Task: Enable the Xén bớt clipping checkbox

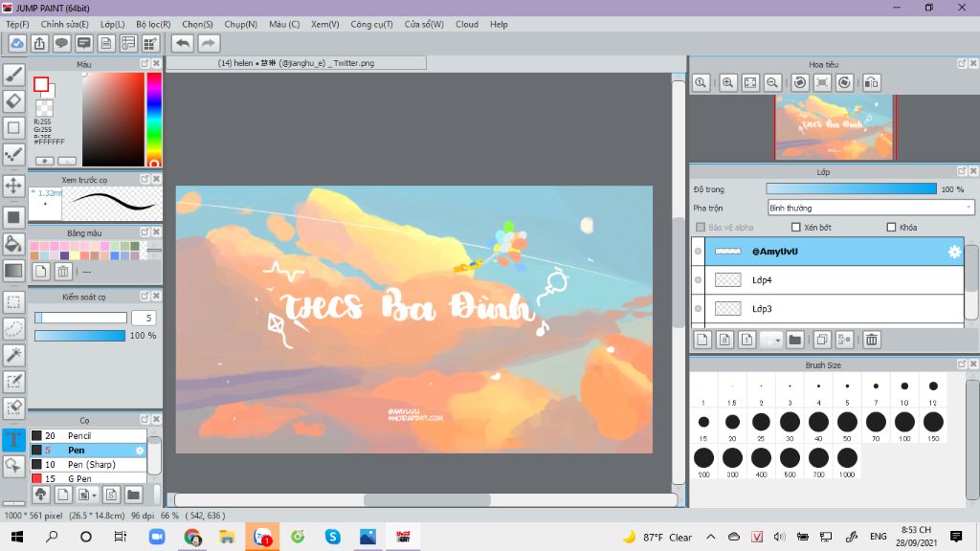Action: (795, 228)
